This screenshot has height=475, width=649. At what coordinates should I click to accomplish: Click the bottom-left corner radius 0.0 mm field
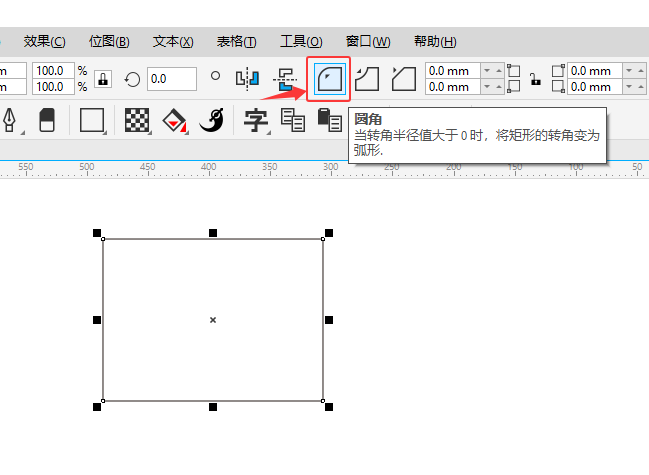click(x=453, y=87)
